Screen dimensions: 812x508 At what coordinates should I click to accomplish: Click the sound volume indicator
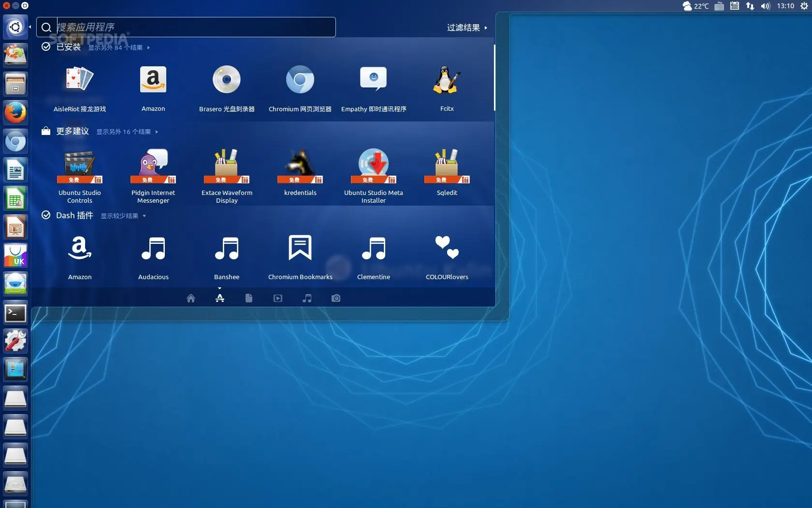765,6
